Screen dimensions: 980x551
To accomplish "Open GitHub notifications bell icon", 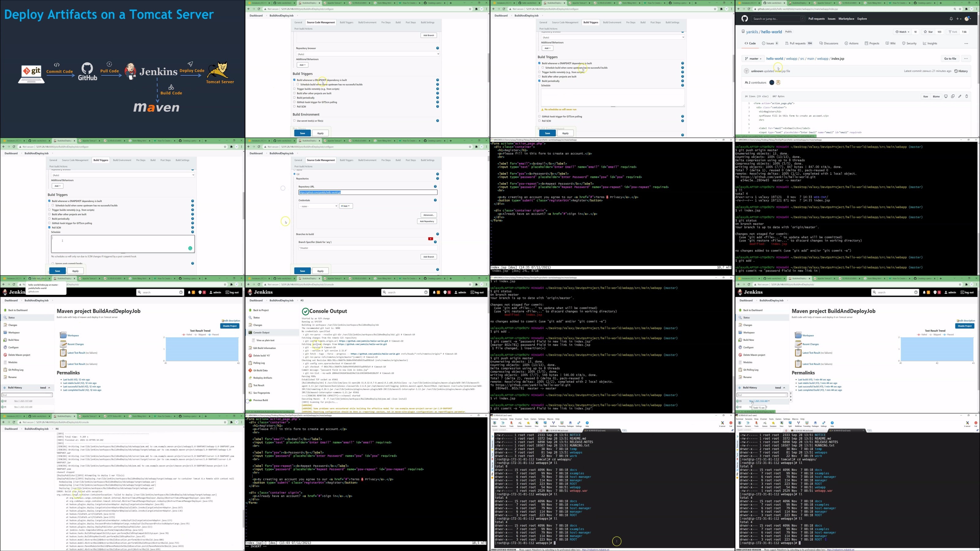I will pos(951,19).
